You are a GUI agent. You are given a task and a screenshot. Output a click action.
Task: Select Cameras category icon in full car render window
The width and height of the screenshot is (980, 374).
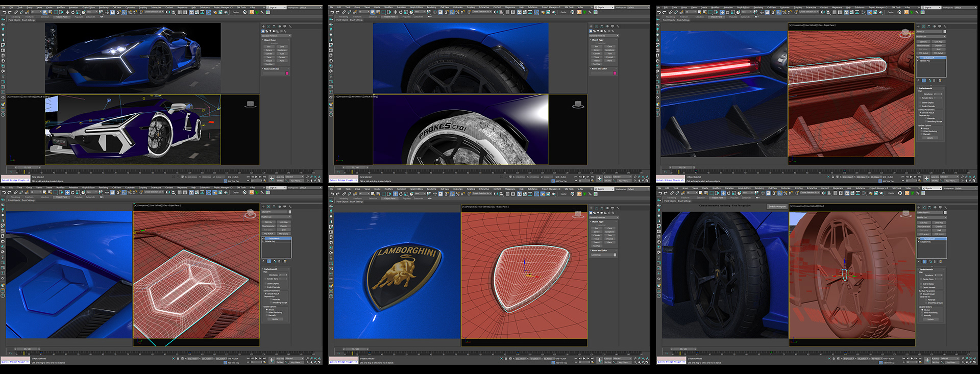point(274,31)
